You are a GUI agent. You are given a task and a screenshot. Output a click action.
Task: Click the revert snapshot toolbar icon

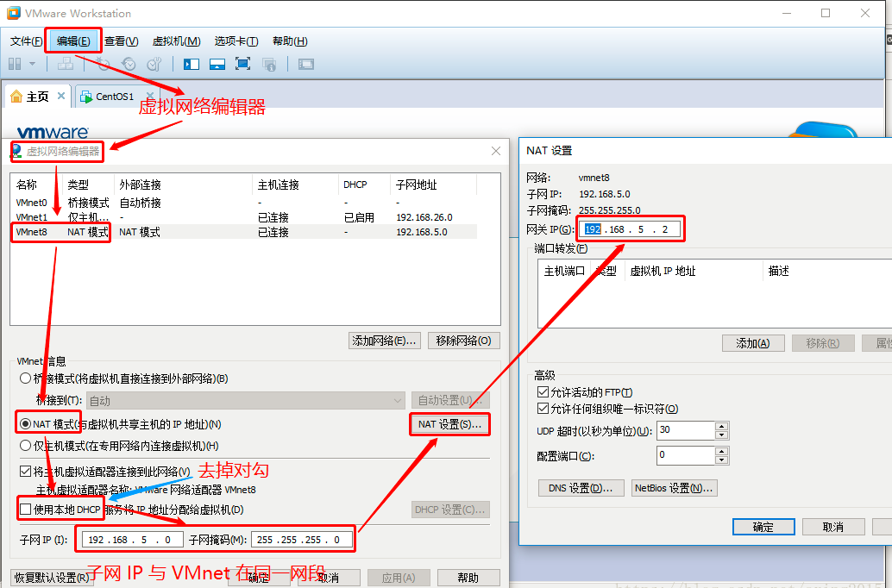click(129, 64)
